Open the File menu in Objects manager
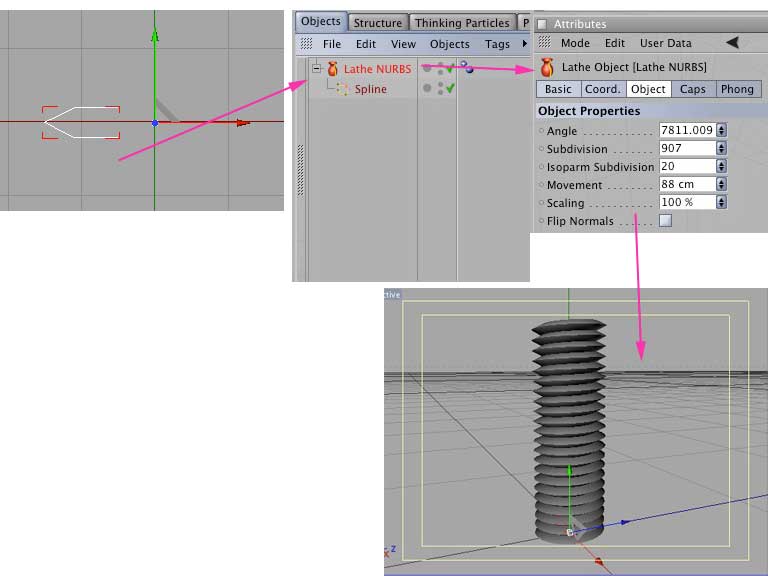The image size is (768, 576). (332, 44)
